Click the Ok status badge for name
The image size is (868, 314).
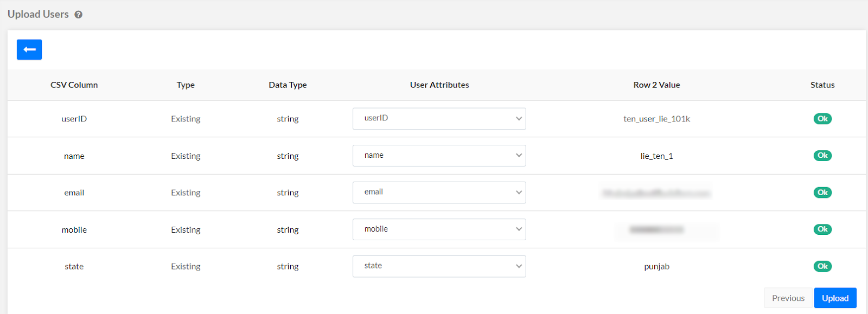coord(822,156)
